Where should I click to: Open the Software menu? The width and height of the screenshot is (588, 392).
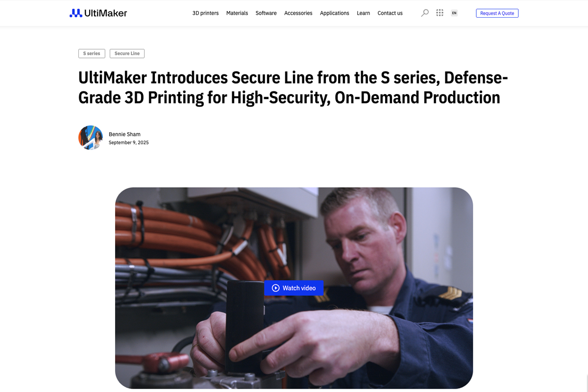coord(266,13)
